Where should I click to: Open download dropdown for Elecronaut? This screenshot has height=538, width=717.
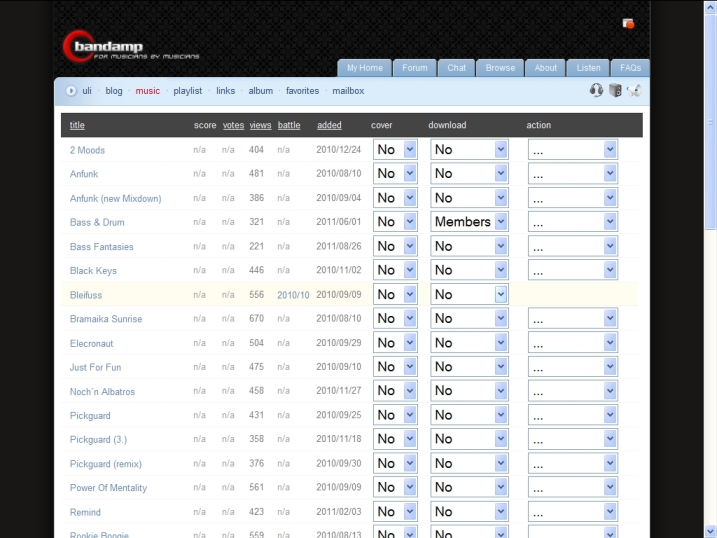point(469,343)
